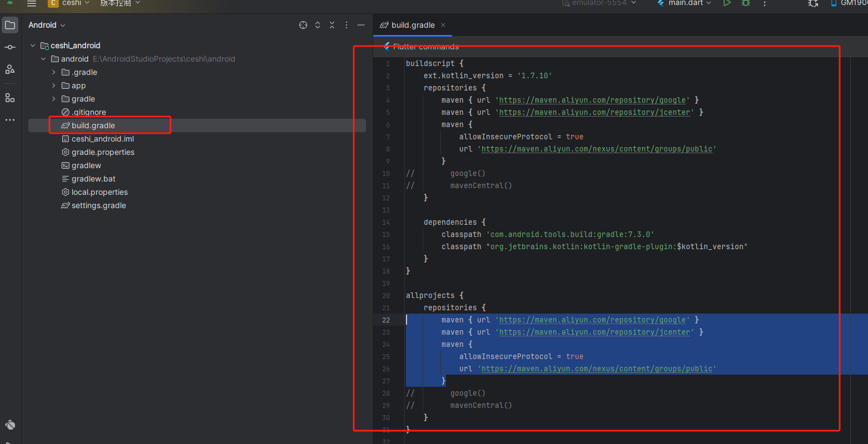Screen dimensions: 868x444
Task: Click aliyun google repository URL on line 4
Action: click(x=593, y=100)
